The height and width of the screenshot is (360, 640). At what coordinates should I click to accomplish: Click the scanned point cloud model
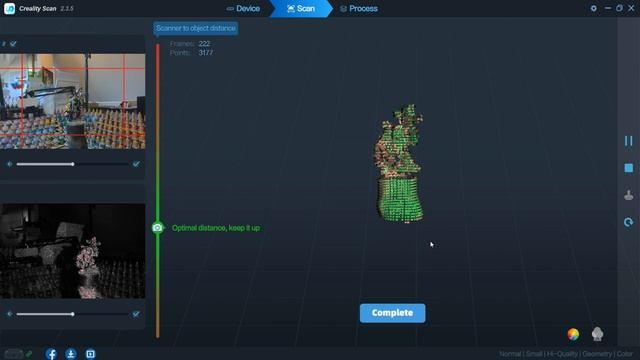pos(399,163)
